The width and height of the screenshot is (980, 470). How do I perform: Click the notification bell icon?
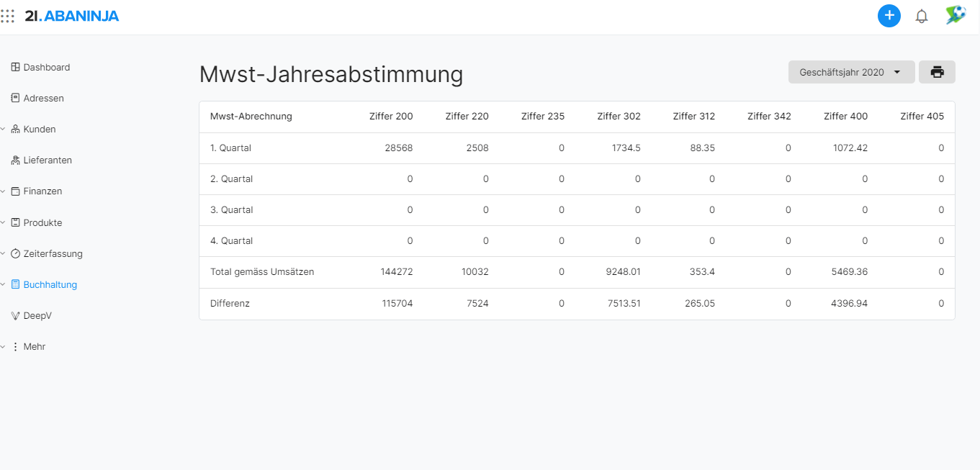[921, 16]
